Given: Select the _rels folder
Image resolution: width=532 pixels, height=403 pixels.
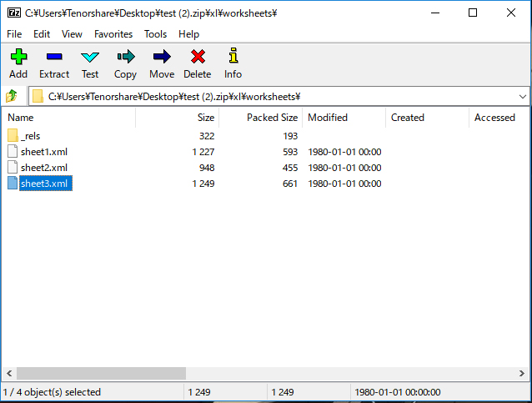Looking at the screenshot, I should click(30, 135).
